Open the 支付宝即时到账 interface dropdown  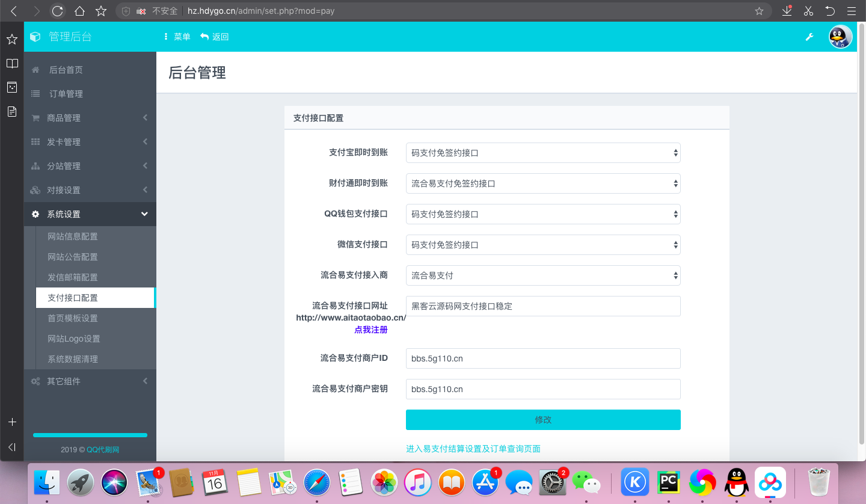[x=542, y=153]
